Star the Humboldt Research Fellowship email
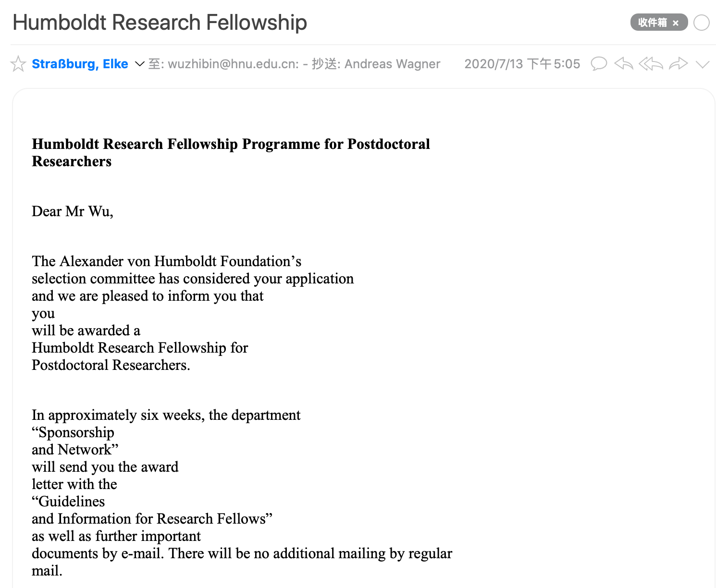Screen dimensions: 716x588 [x=18, y=64]
